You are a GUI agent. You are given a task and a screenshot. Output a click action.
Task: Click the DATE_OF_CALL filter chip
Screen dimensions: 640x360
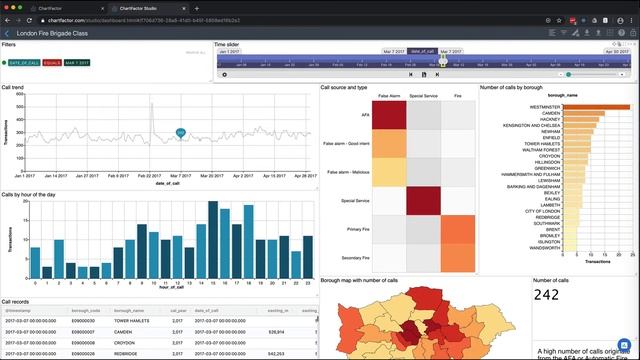(x=24, y=63)
